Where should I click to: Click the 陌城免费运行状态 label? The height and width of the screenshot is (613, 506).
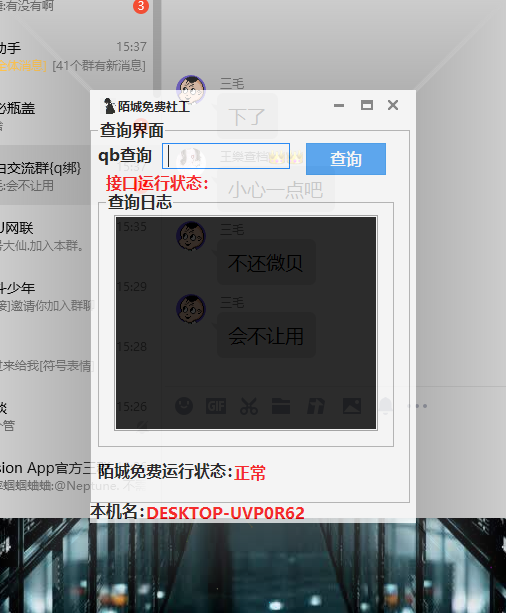click(165, 471)
